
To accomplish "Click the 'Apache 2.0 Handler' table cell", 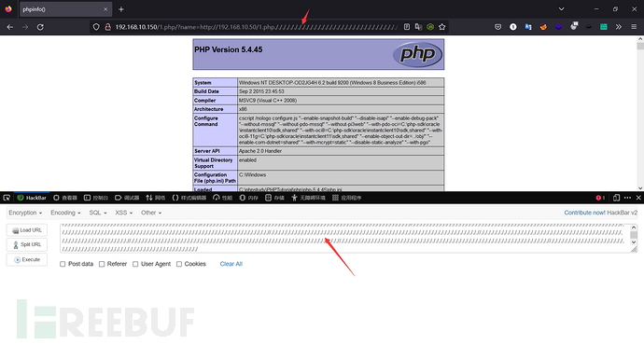I will (x=341, y=151).
